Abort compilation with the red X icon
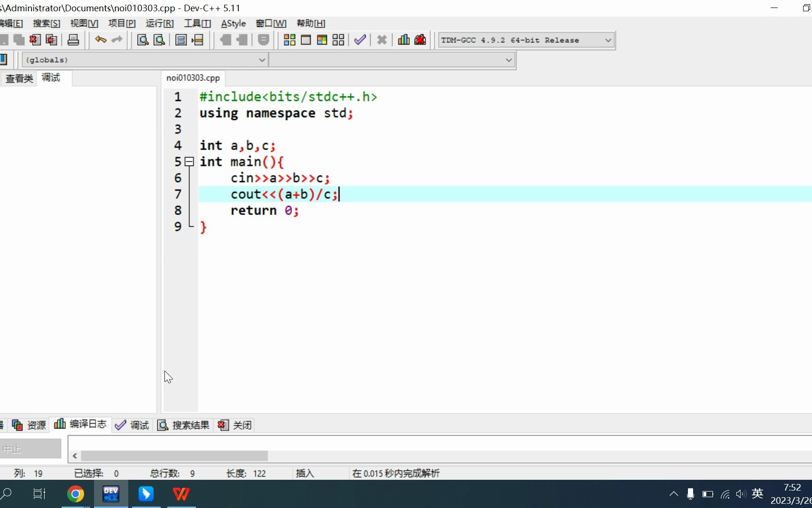The image size is (812, 508). (381, 40)
